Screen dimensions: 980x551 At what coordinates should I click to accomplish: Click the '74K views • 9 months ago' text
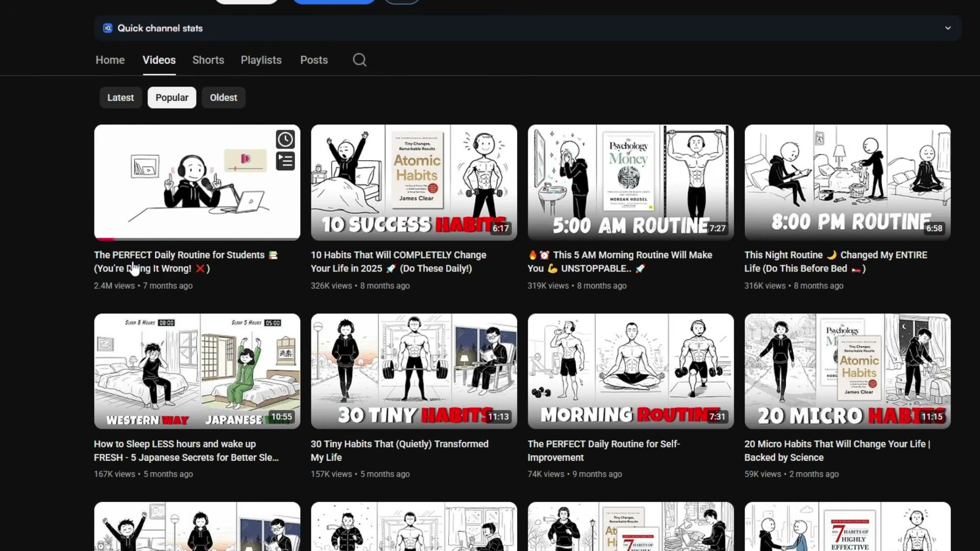tap(575, 474)
